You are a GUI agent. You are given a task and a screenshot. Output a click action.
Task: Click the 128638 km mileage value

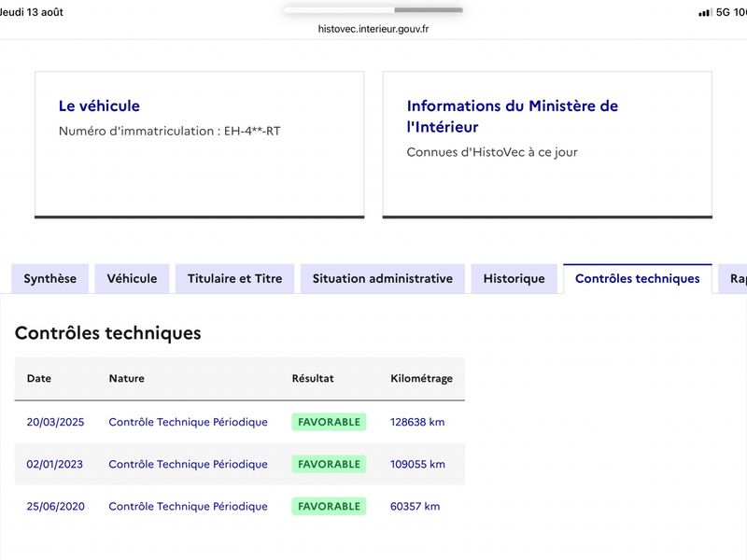[x=417, y=422]
